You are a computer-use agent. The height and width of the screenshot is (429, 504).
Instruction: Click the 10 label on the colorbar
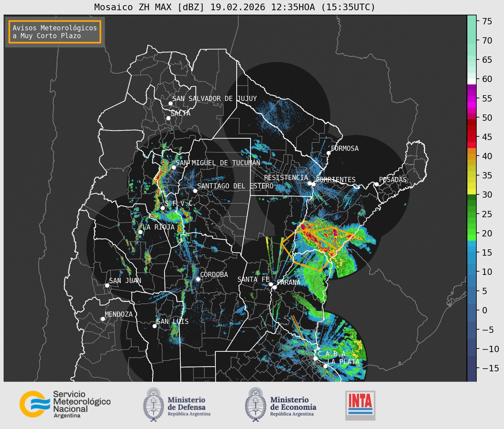coord(487,272)
